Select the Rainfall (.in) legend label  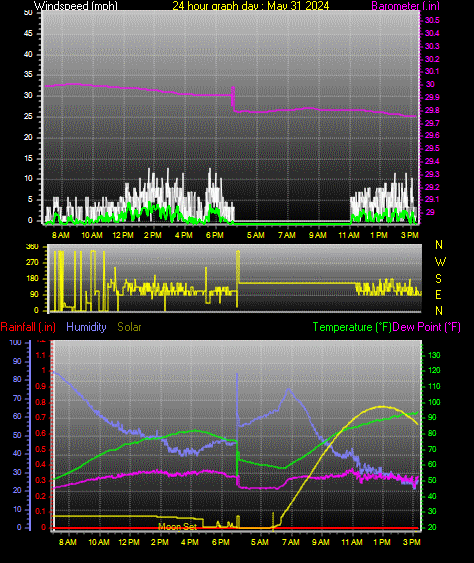(28, 327)
